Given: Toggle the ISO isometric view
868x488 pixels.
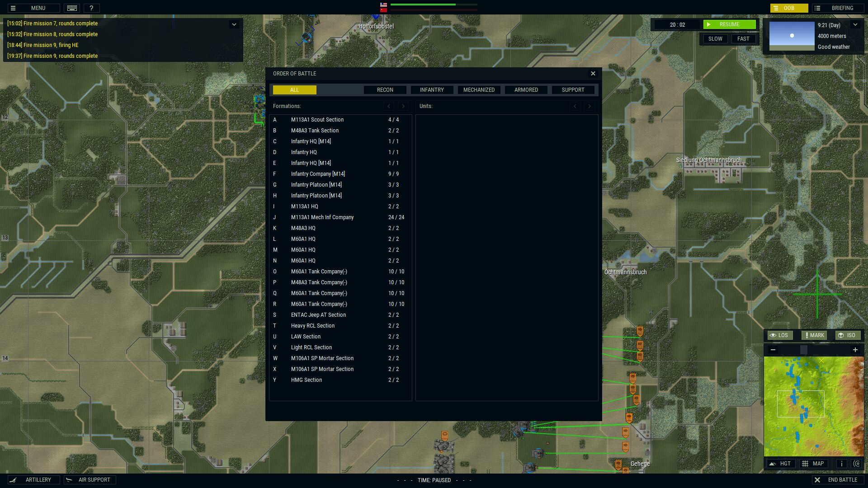Looking at the screenshot, I should [x=847, y=335].
